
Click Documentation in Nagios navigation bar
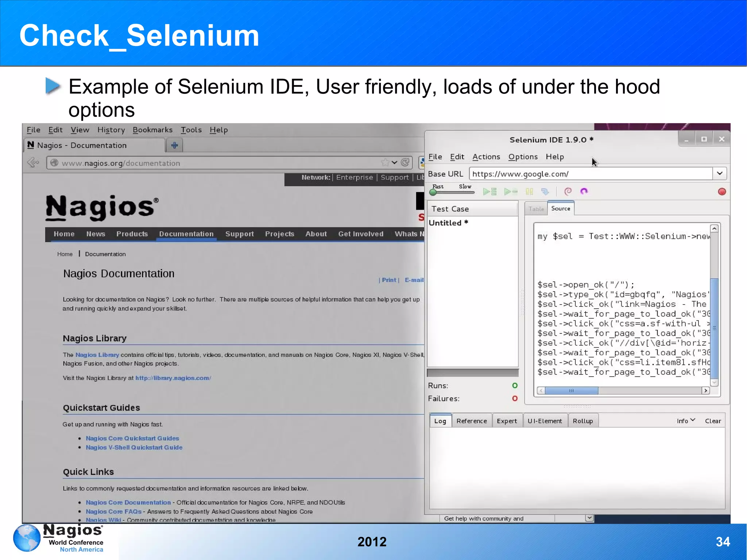(186, 234)
